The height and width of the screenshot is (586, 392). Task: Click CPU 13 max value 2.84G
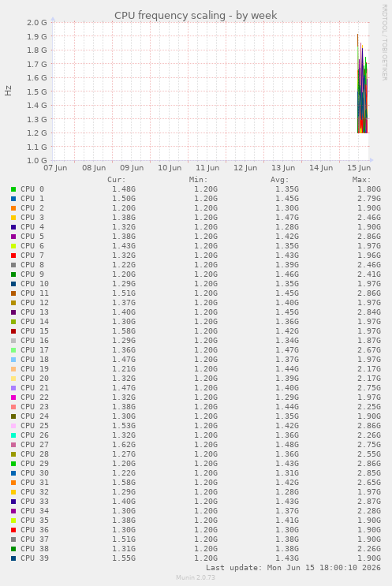(369, 312)
